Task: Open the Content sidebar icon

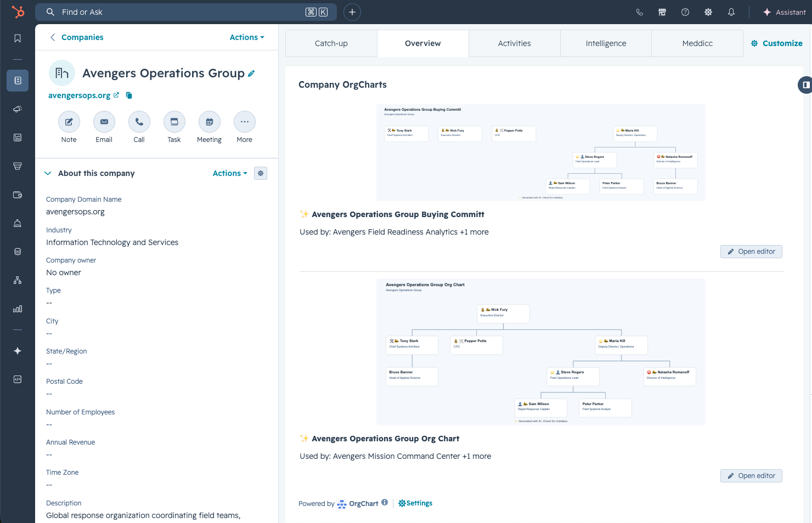Action: [18, 138]
